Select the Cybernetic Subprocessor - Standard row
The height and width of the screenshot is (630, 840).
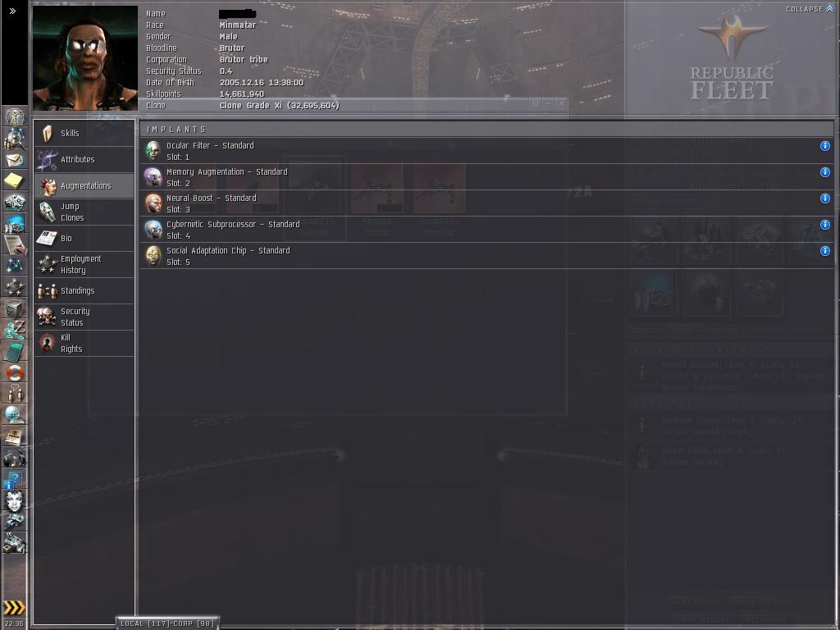(x=486, y=230)
